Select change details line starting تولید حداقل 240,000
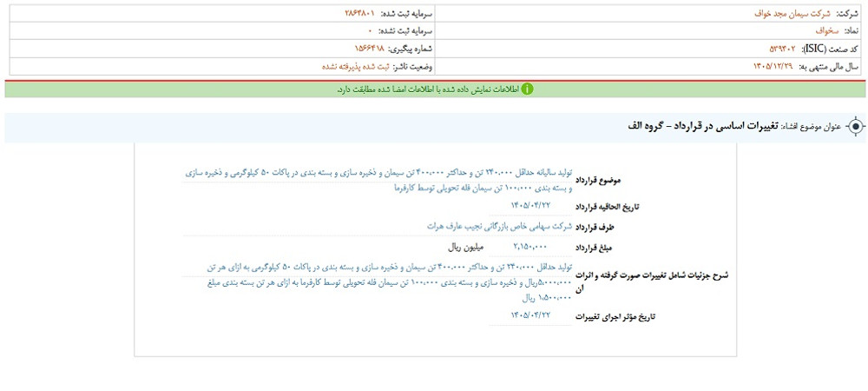Screen dimensions: 868x391 click(389, 268)
